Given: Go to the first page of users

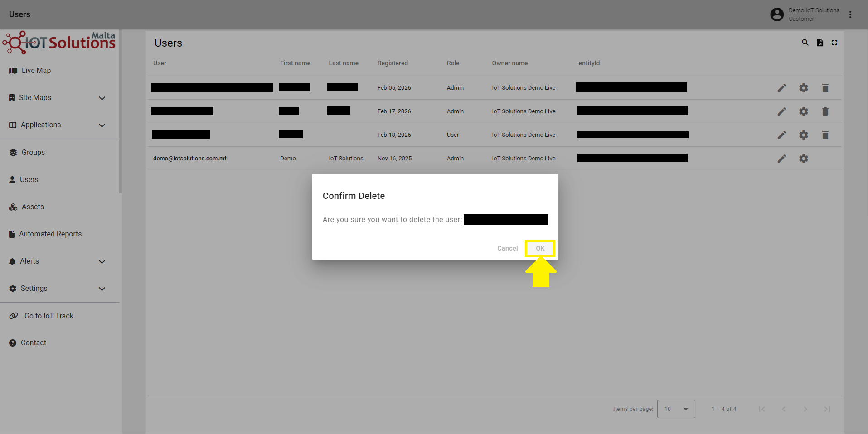Looking at the screenshot, I should coord(762,409).
